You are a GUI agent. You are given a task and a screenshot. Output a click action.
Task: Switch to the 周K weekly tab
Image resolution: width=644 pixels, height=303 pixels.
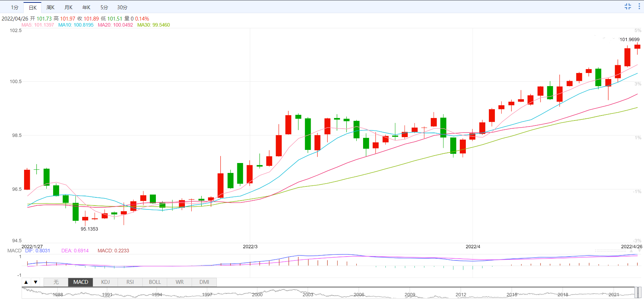pos(51,7)
